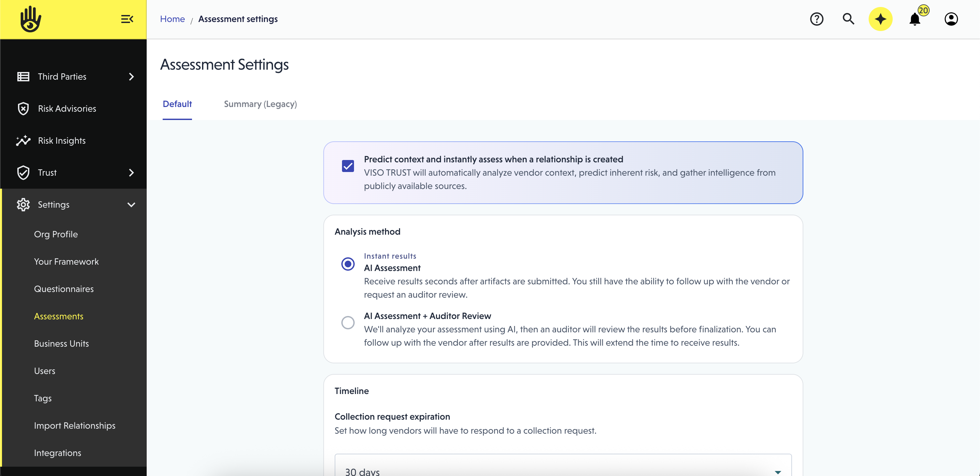Open the notifications bell icon
980x476 pixels.
click(915, 19)
